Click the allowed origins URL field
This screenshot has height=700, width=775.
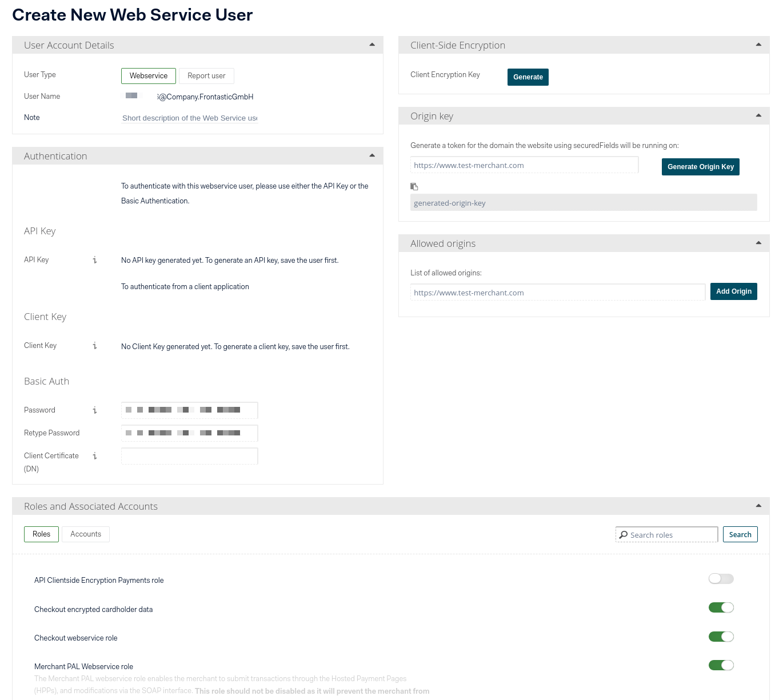[x=558, y=293]
